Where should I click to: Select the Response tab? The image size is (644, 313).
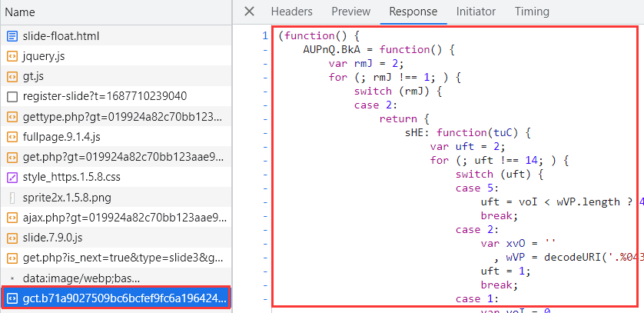coord(413,12)
